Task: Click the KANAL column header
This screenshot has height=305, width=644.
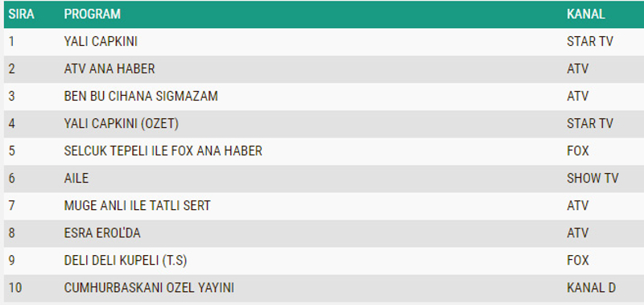Action: (586, 14)
